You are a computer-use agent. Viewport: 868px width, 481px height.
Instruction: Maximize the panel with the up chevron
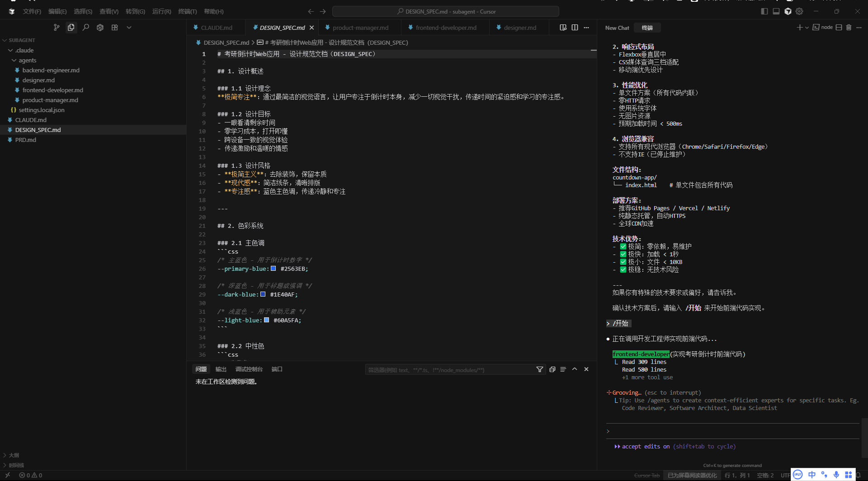[575, 369]
